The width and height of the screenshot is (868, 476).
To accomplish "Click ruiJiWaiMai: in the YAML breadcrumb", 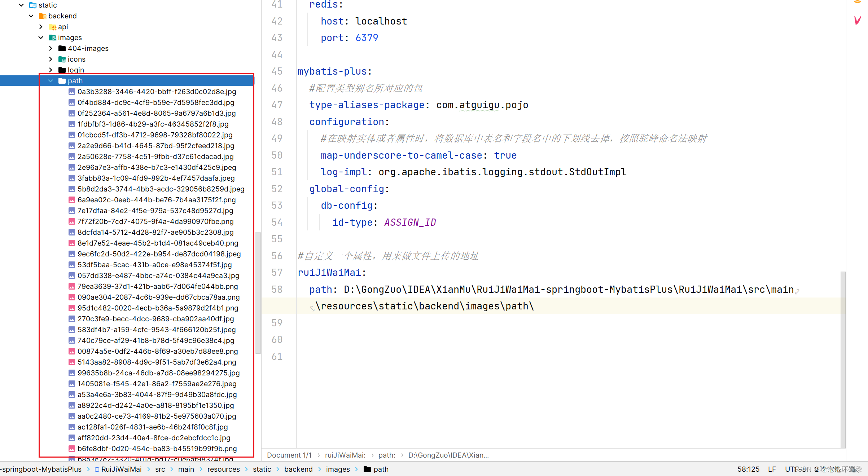I will coord(345,455).
